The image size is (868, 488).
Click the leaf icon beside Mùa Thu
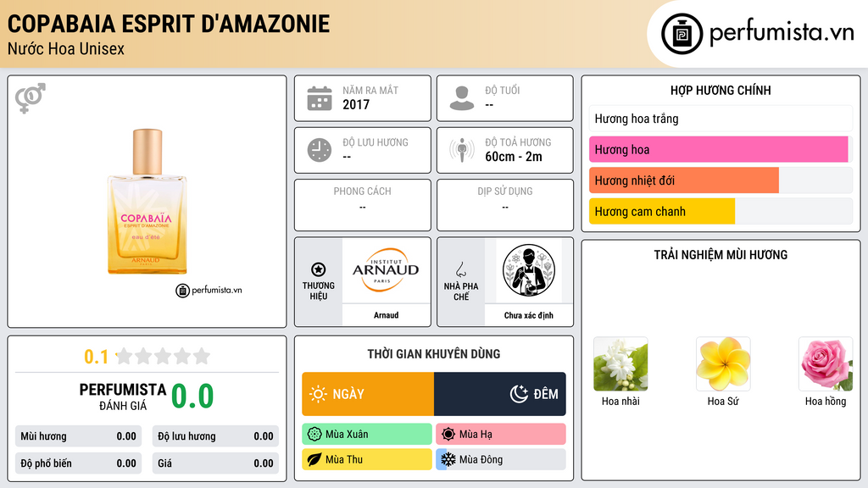314,459
